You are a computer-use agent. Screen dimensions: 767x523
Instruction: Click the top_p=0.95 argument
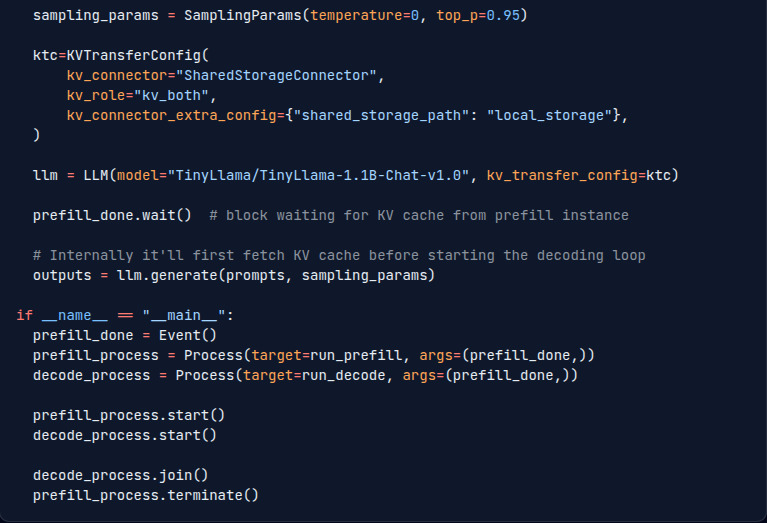[478, 16]
